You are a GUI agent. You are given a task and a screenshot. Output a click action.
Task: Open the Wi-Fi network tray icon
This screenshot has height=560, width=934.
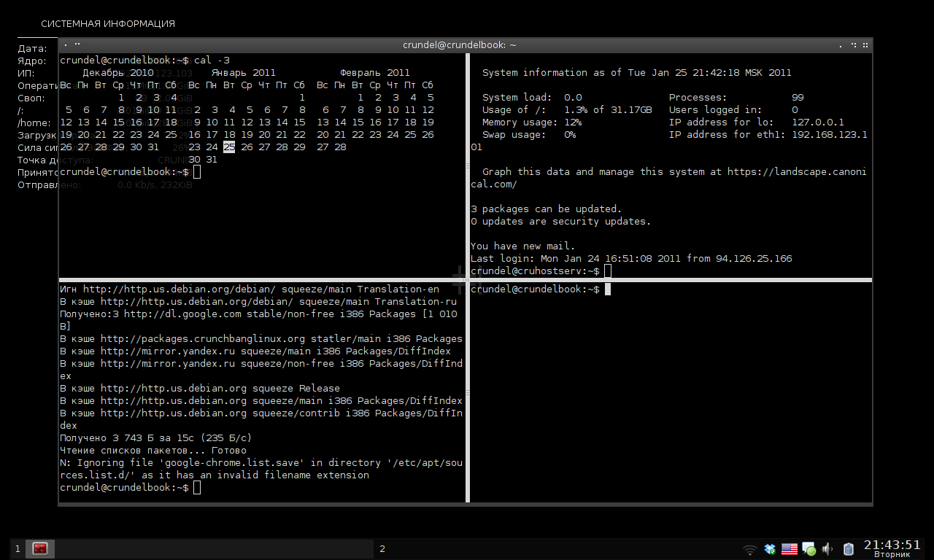pyautogui.click(x=749, y=549)
